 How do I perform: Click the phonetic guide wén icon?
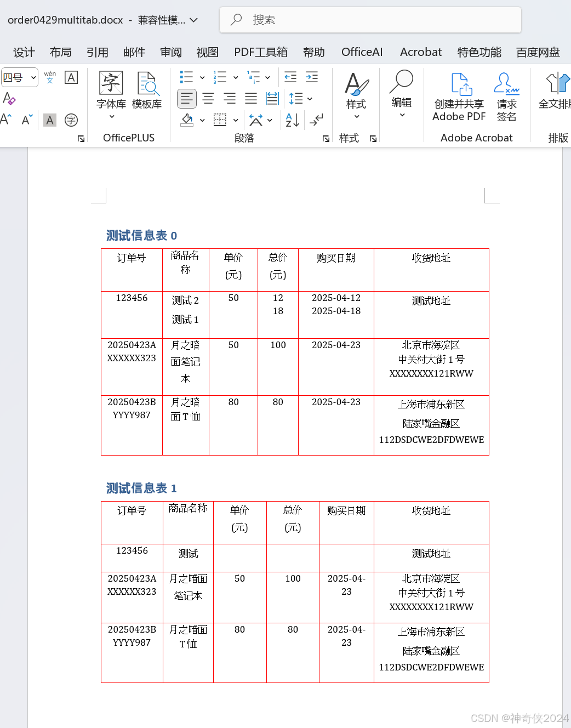tap(50, 77)
